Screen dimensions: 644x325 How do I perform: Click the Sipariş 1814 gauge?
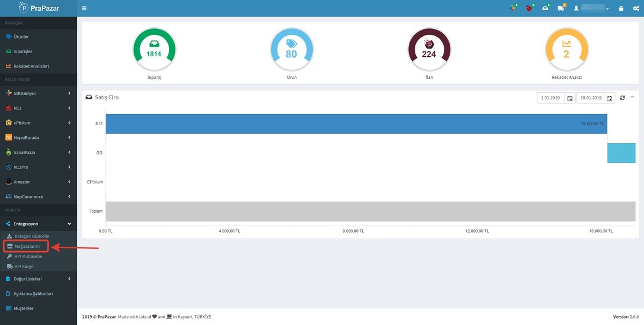coord(155,49)
